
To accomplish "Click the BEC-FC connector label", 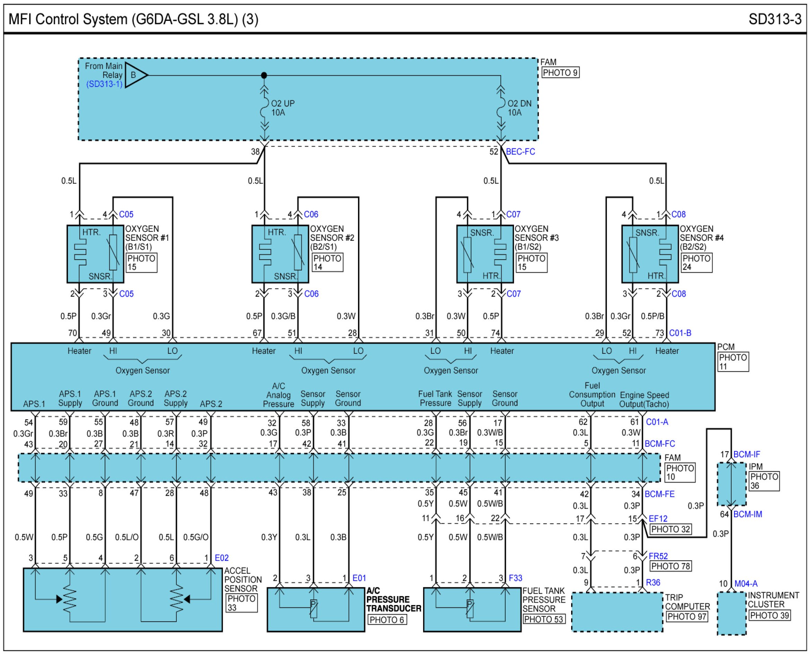I will point(520,152).
